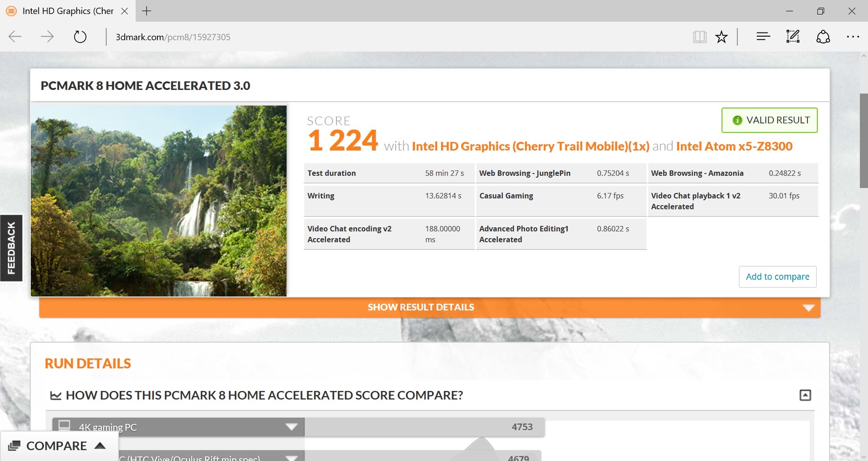Image resolution: width=868 pixels, height=461 pixels.
Task: Go back to the previous page
Action: (x=15, y=37)
